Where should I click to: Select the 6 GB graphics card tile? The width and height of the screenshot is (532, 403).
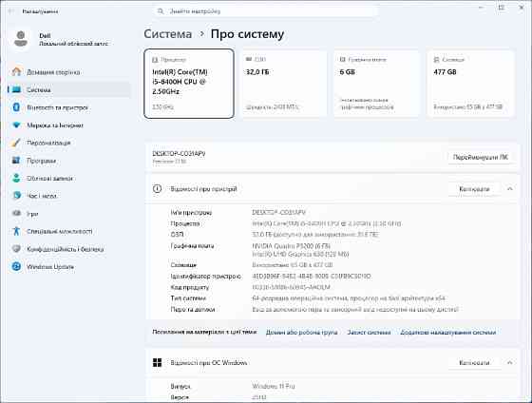click(x=377, y=84)
